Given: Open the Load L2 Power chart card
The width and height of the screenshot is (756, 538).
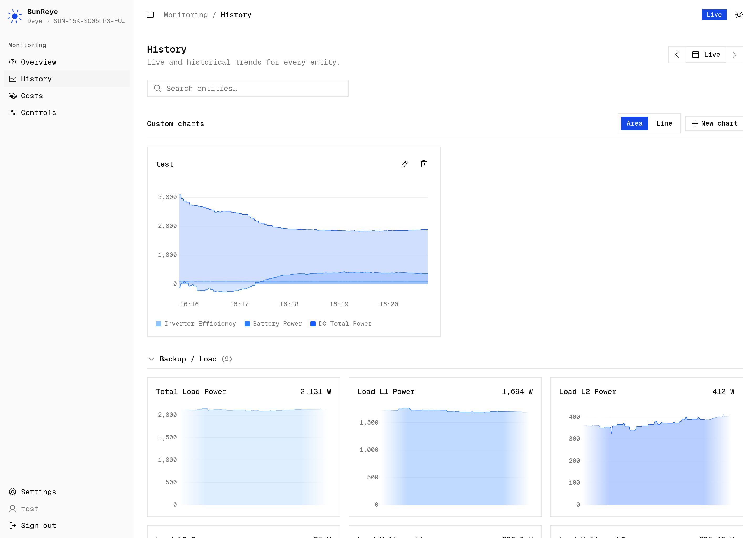Looking at the screenshot, I should pos(647,447).
